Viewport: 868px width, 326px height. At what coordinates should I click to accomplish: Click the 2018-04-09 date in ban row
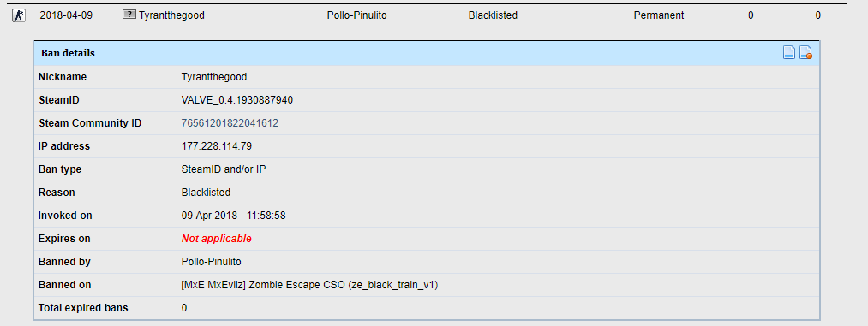coord(66,15)
